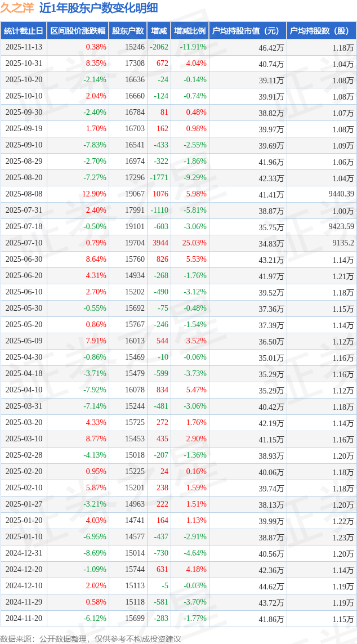Click the 区间股价涨跌幅 column header
This screenshot has height=644, width=357.
tap(77, 31)
